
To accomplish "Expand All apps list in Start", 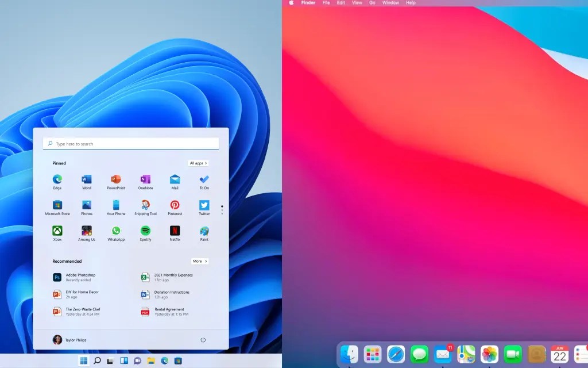I will [x=198, y=163].
